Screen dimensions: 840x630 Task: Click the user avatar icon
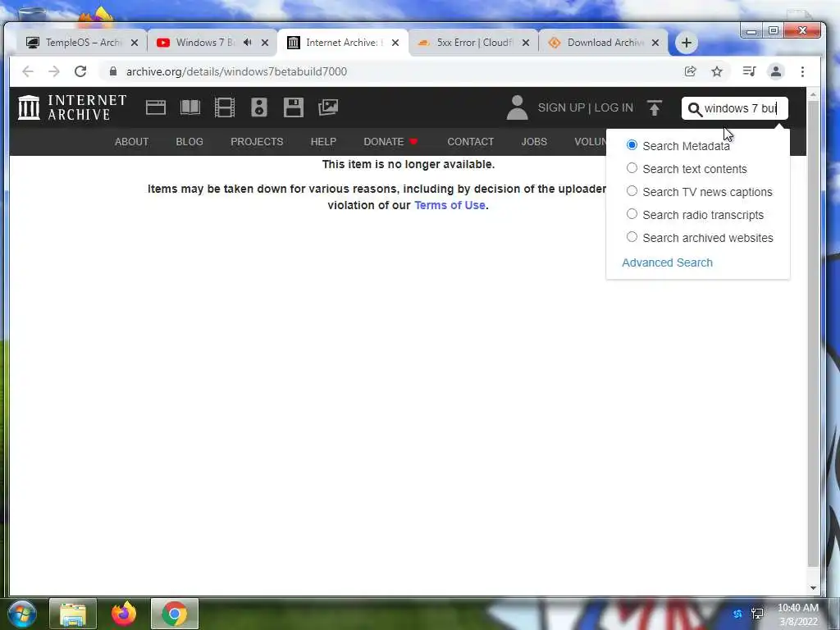[517, 107]
